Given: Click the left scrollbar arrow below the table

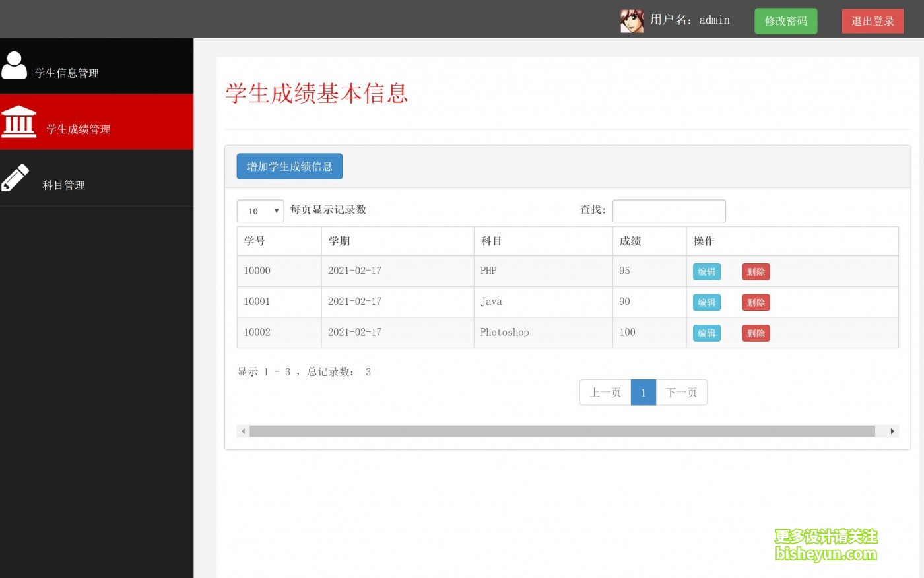Looking at the screenshot, I should 242,431.
